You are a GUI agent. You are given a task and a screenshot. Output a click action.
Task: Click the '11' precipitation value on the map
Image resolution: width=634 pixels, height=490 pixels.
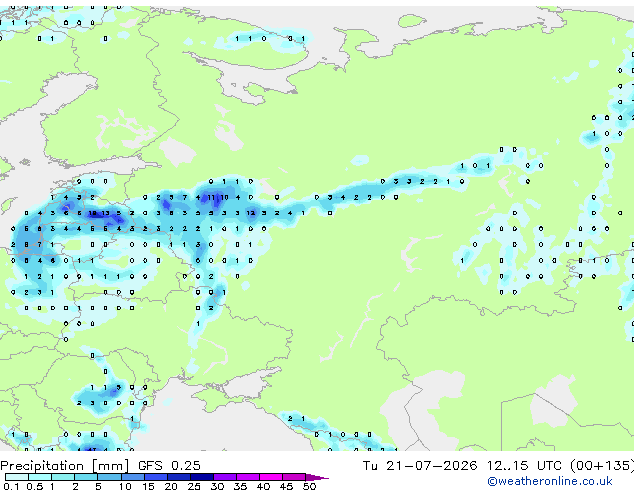[211, 197]
